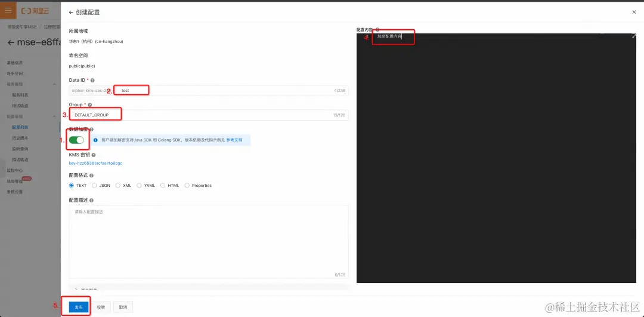This screenshot has width=644, height=317.
Task: Open the 参考文档 reference doc link
Action: (234, 140)
